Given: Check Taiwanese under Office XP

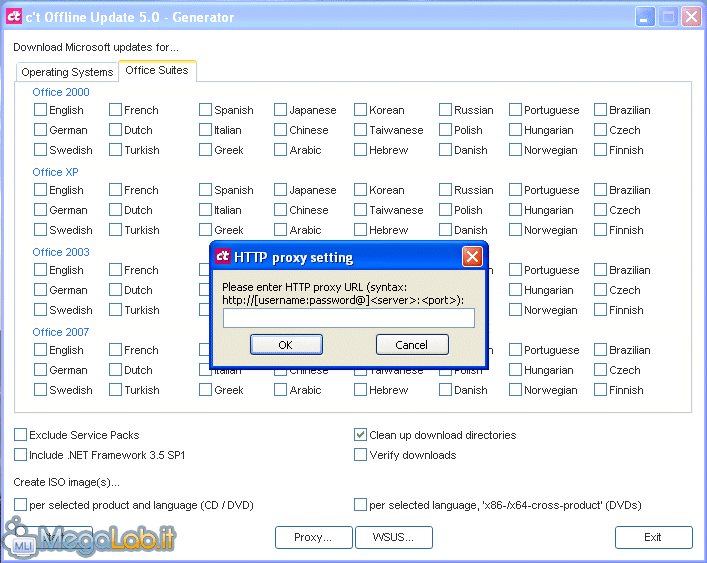Looking at the screenshot, I should coord(360,209).
